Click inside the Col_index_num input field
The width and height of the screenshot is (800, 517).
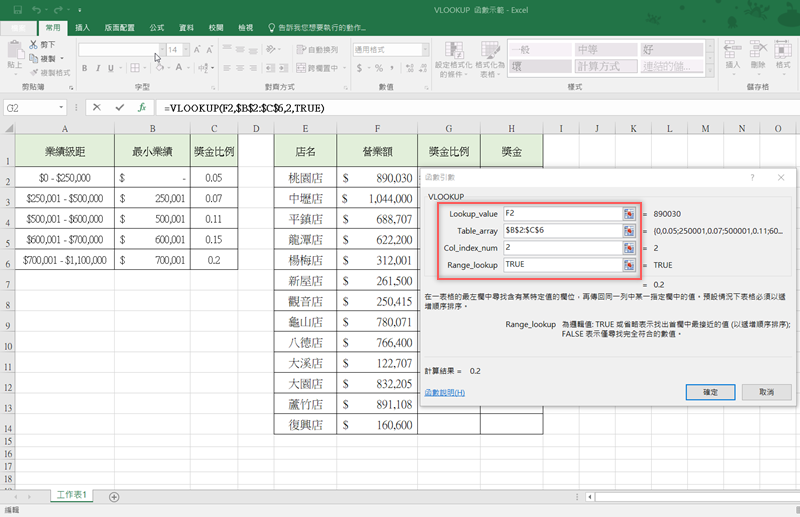[562, 247]
